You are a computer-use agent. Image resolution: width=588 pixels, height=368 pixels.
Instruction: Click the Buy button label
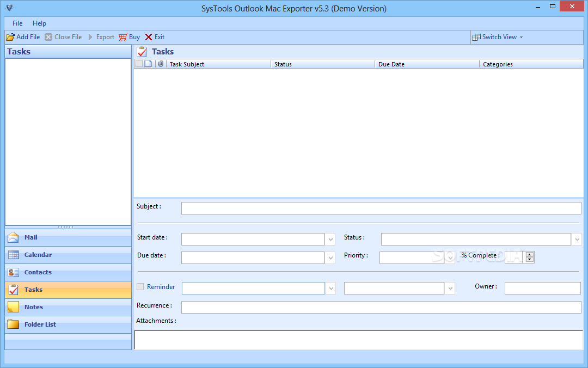click(134, 37)
